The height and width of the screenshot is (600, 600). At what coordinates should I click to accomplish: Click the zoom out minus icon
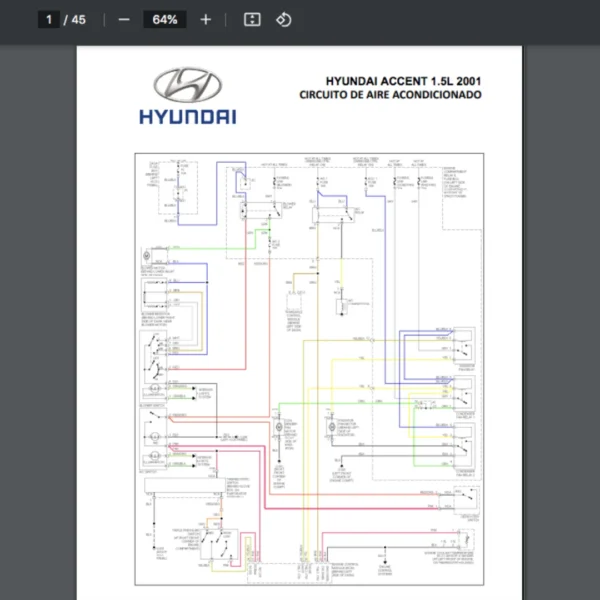[124, 20]
